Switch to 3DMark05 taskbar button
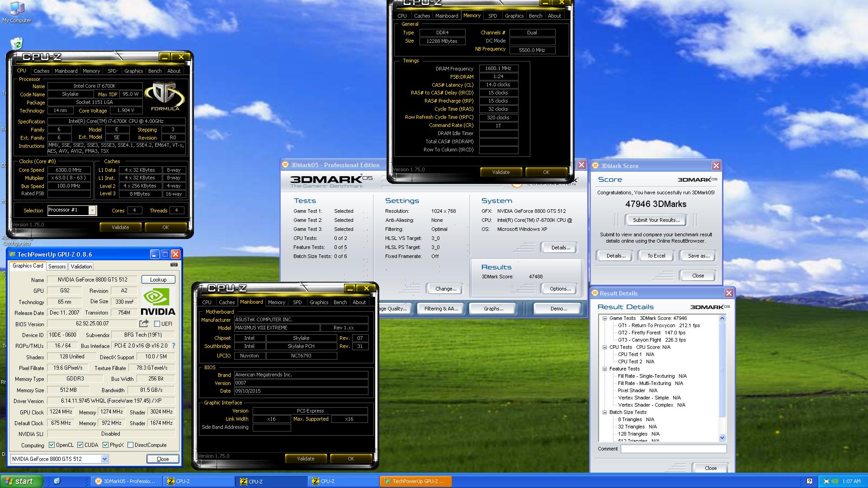The width and height of the screenshot is (868, 488). 126,481
